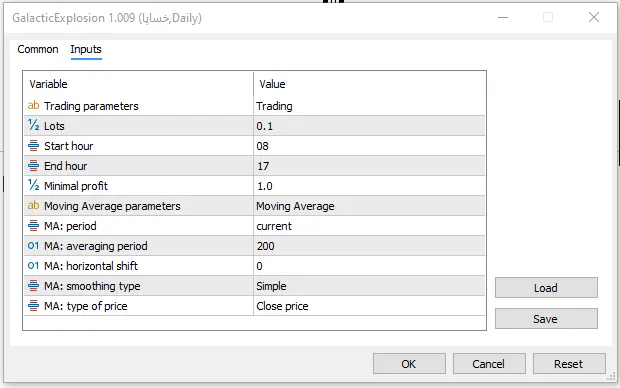Open the End hour value 17

369,166
